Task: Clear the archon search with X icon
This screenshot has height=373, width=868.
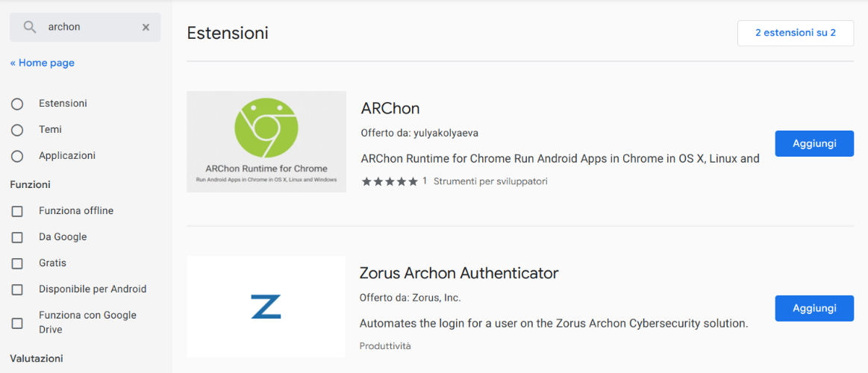Action: point(146,27)
